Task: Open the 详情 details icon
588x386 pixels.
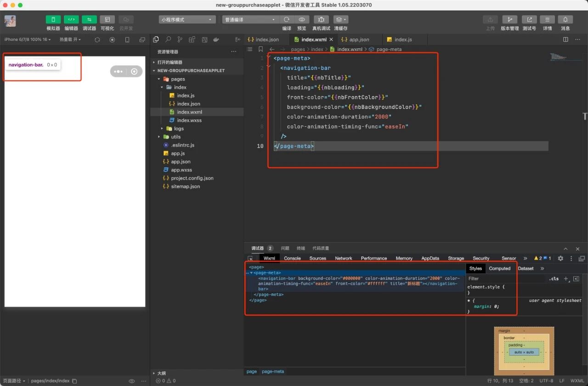Action: (x=547, y=19)
